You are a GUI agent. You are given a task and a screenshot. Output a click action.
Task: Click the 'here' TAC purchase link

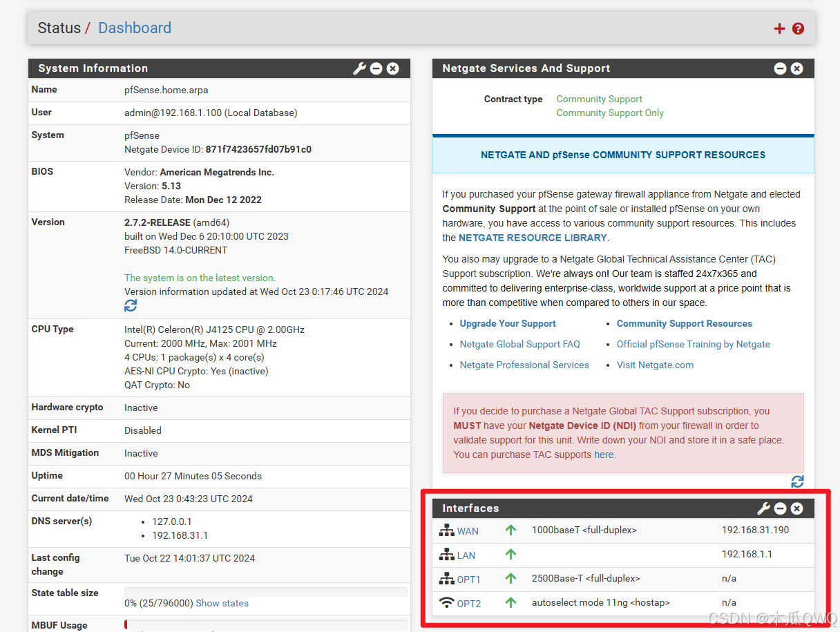[604, 454]
